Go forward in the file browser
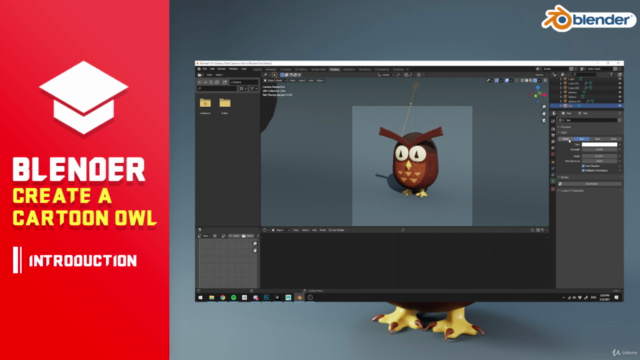640x360 pixels. pyautogui.click(x=205, y=82)
